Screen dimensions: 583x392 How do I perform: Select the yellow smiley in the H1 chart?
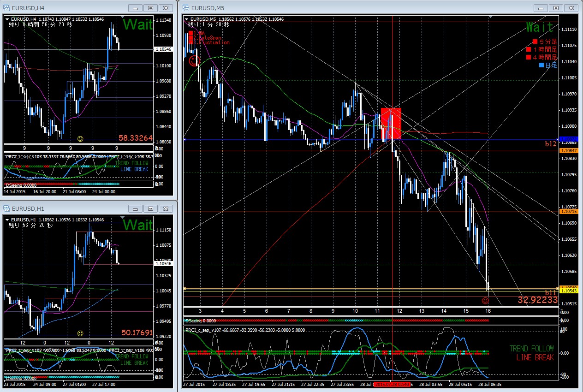point(80,333)
